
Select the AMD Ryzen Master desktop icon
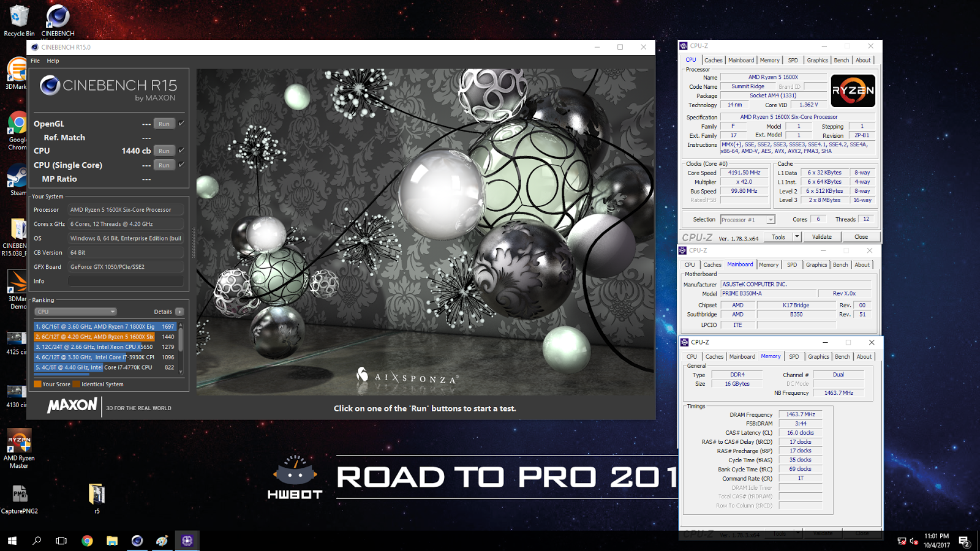click(19, 449)
